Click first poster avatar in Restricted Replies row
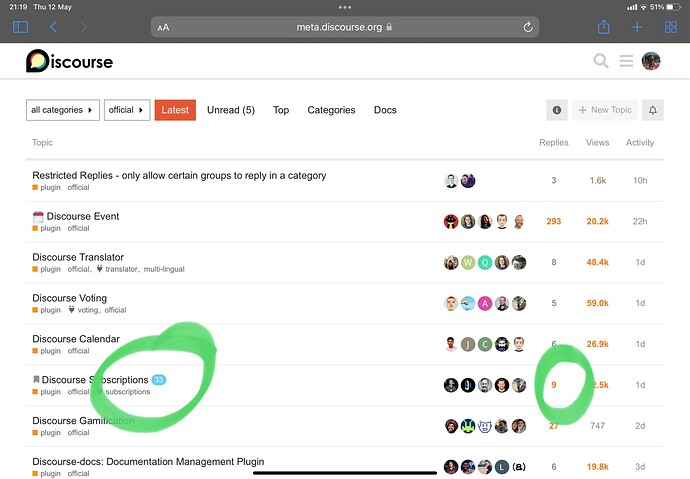This screenshot has width=690, height=479. (x=451, y=181)
